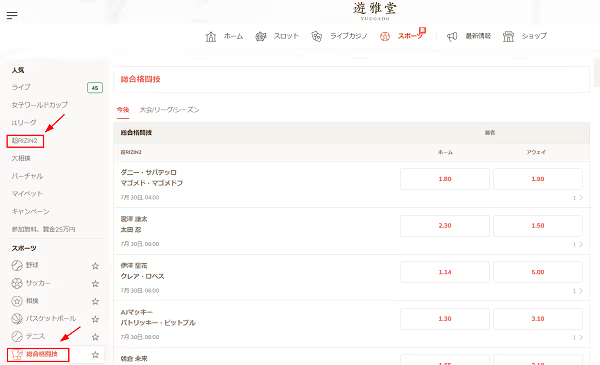
Task: Switch to 大会/リーグ/シーズン tab
Action: [x=170, y=110]
